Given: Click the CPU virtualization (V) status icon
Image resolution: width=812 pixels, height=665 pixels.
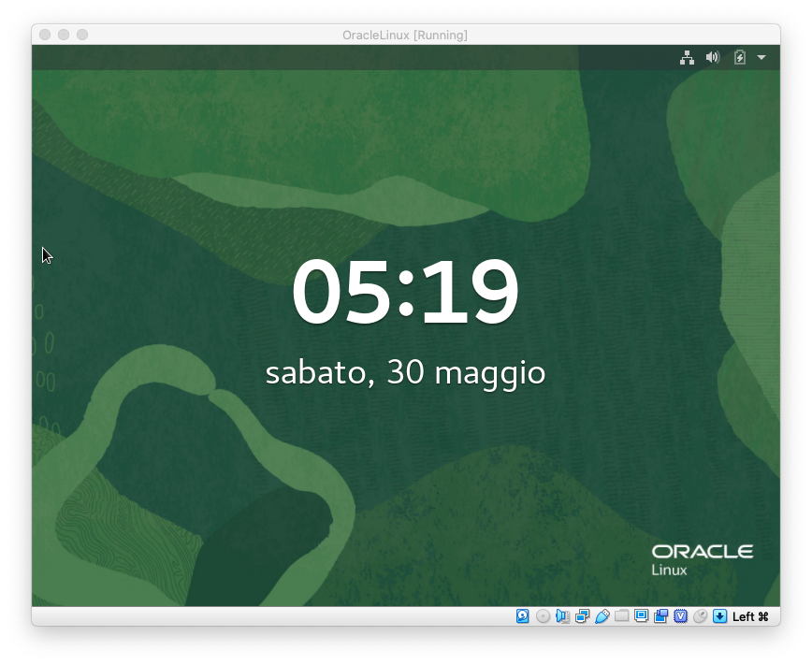Looking at the screenshot, I should coord(680,615).
